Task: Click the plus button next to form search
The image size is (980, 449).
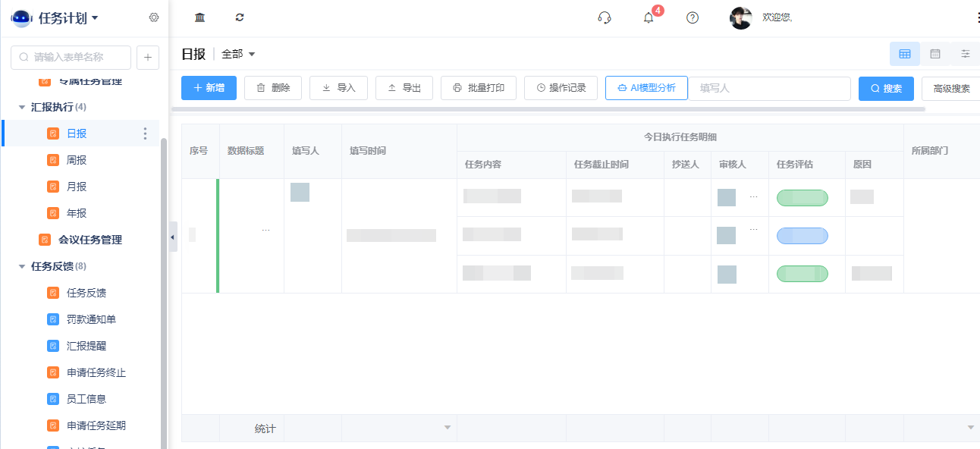Action: (147, 57)
